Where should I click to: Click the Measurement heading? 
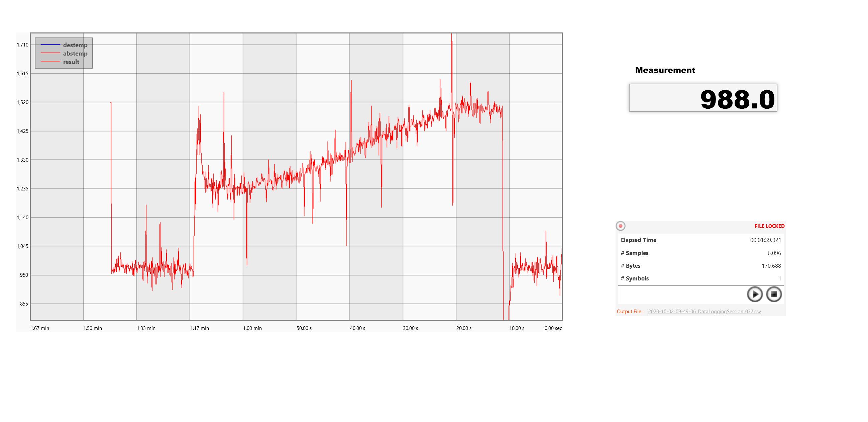(x=665, y=70)
